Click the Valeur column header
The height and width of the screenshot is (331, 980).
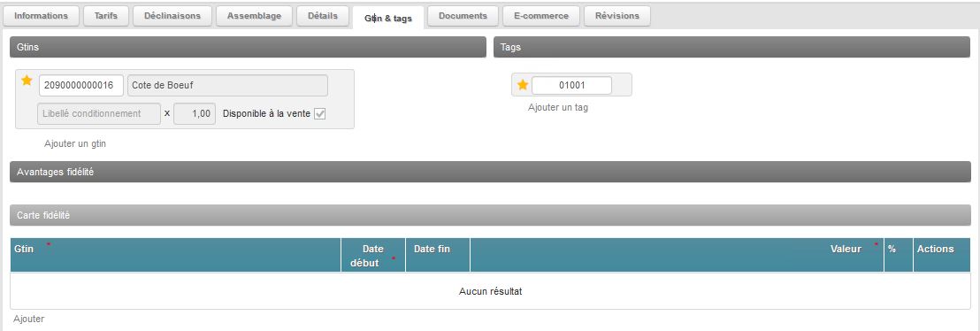(677, 255)
